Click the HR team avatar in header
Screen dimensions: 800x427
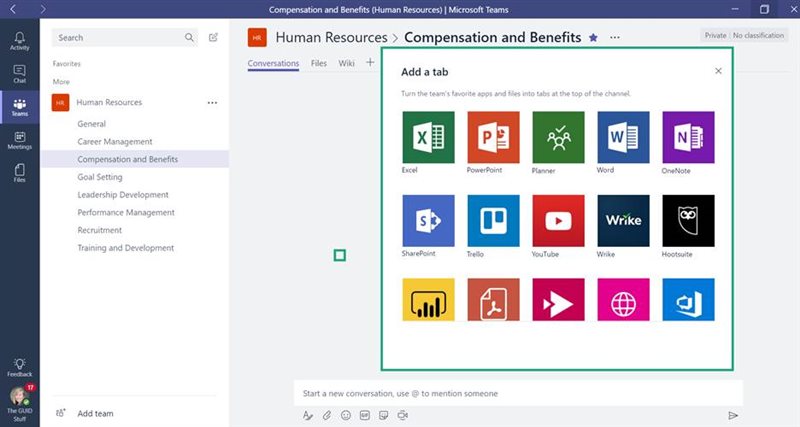257,38
